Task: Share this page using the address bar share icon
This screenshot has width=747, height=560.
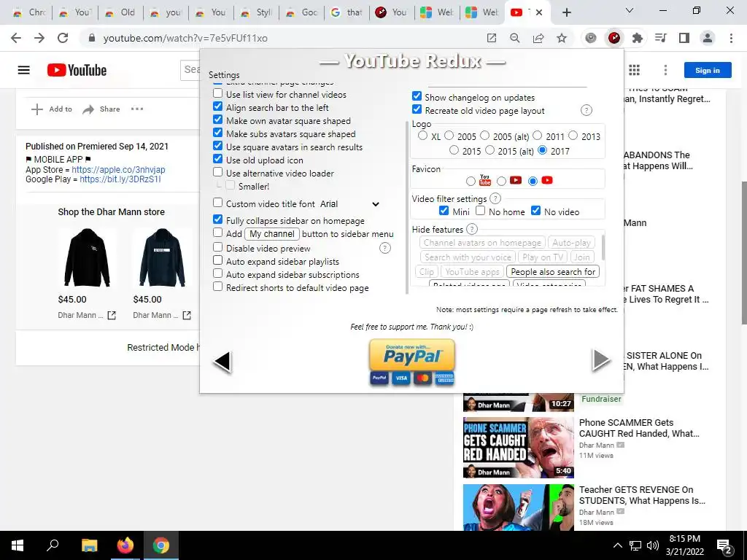Action: click(538, 38)
